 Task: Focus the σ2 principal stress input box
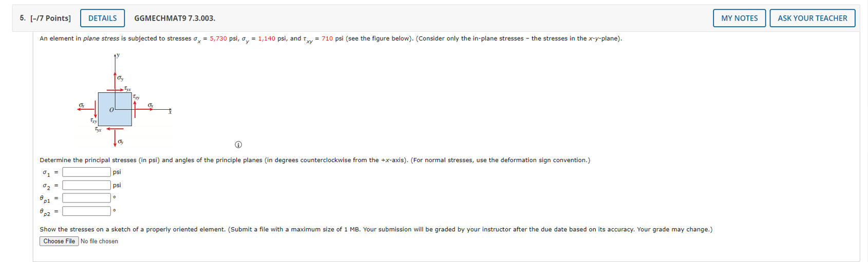coord(86,185)
